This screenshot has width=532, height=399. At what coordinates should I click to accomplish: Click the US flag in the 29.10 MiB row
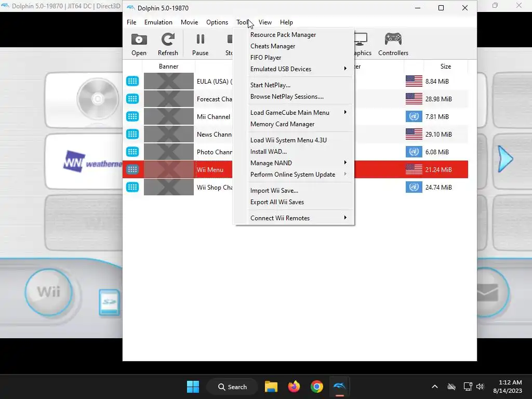(x=414, y=134)
